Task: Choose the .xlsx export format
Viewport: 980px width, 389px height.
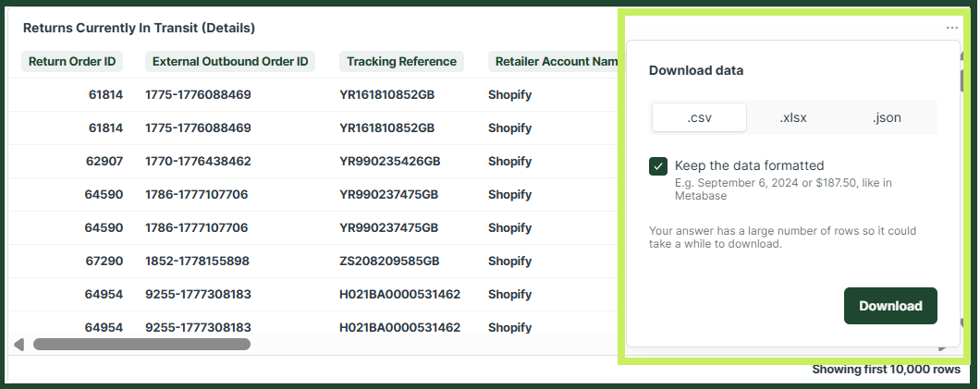Action: click(x=793, y=117)
